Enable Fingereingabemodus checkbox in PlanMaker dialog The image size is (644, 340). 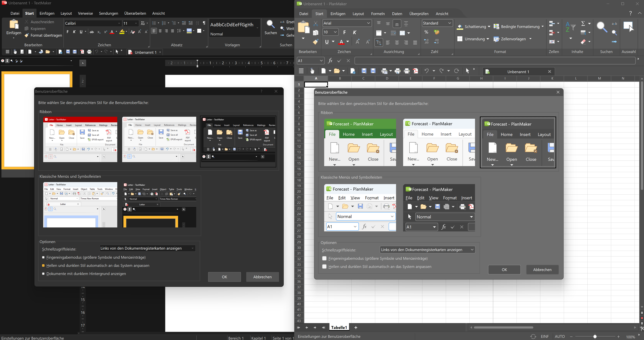(324, 258)
